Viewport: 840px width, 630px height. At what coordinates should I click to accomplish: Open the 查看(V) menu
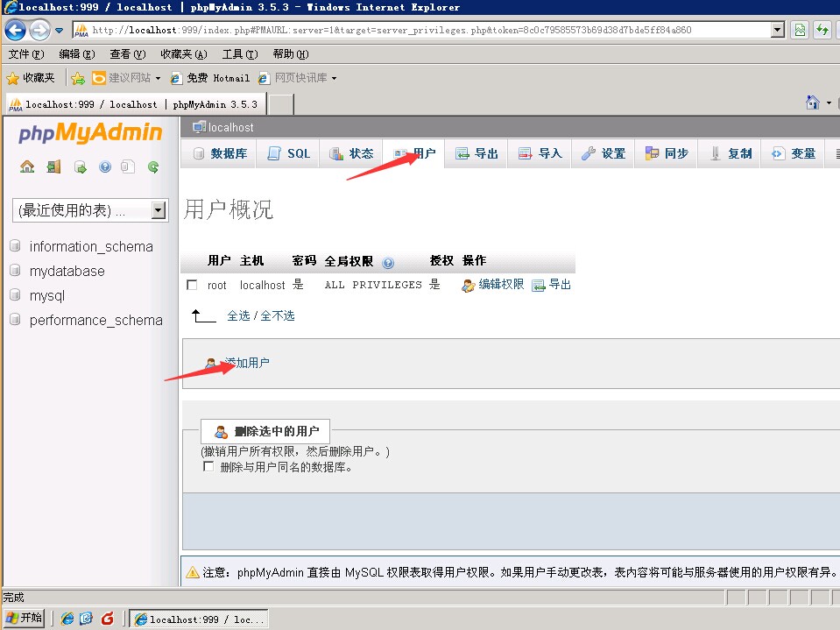point(128,54)
